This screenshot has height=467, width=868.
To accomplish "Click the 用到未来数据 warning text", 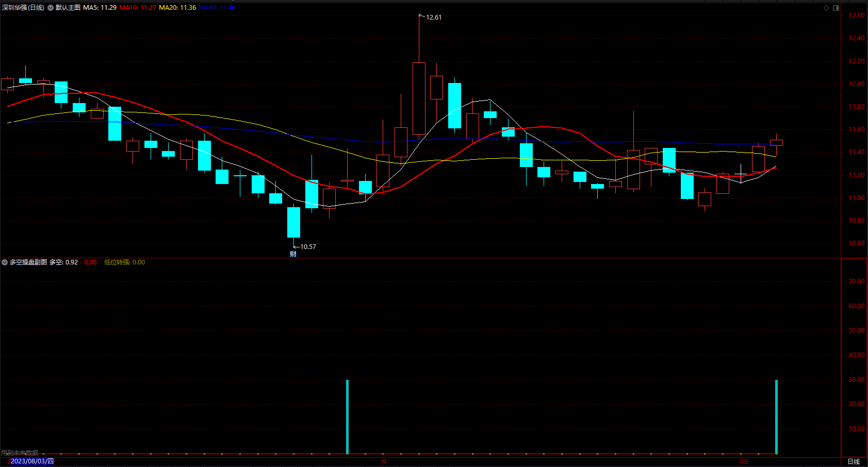I will point(20,453).
